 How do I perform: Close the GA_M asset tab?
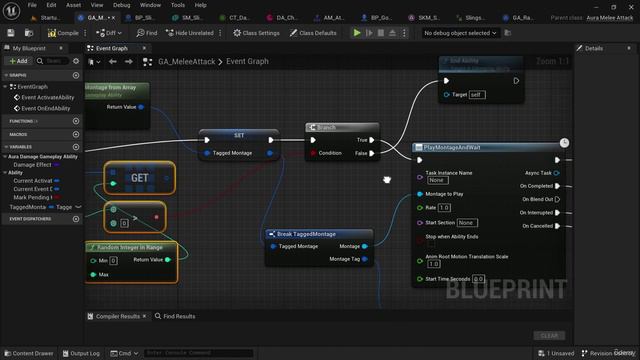point(113,18)
